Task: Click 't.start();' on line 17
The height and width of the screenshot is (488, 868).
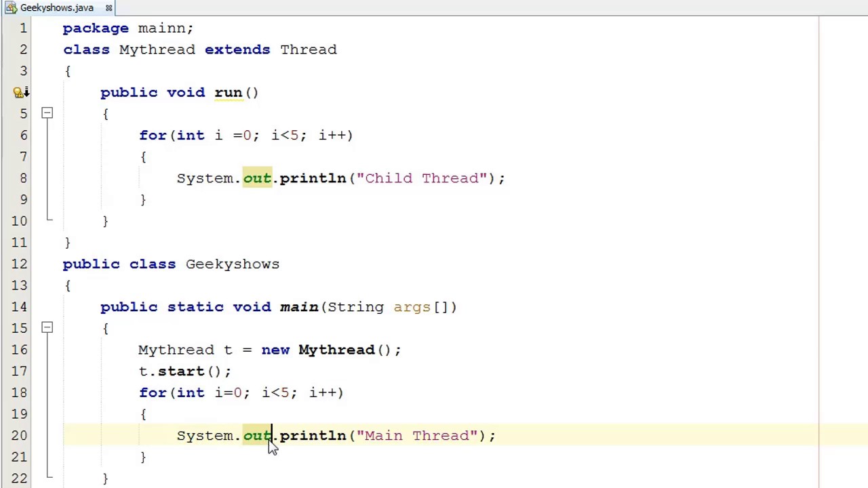Action: [185, 371]
